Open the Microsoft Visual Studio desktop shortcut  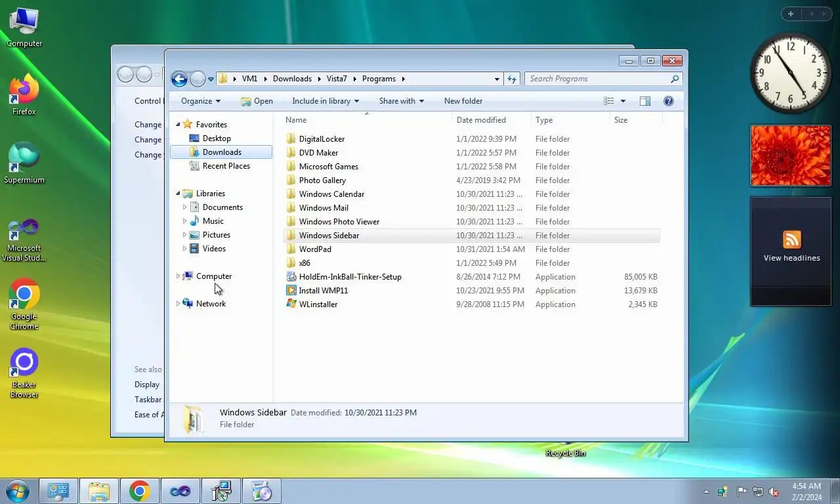24,240
